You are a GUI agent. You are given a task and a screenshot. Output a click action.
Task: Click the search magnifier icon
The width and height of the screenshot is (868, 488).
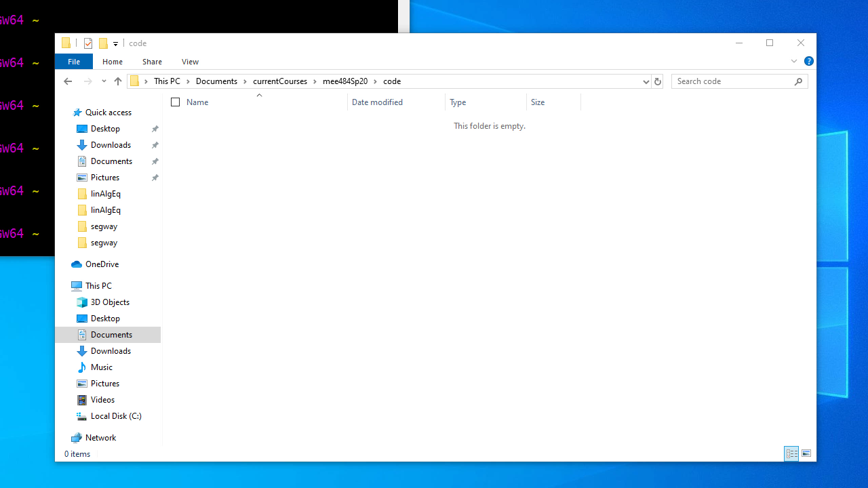click(x=799, y=81)
